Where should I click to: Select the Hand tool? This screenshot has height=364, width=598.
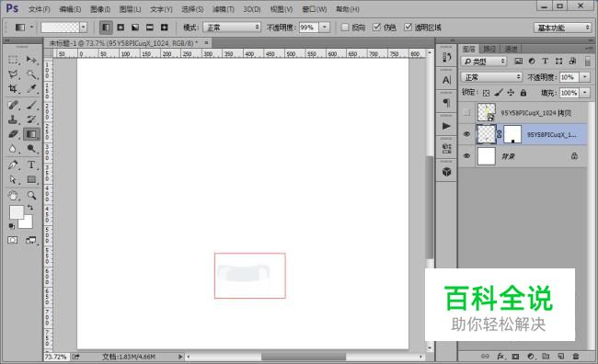(x=13, y=196)
